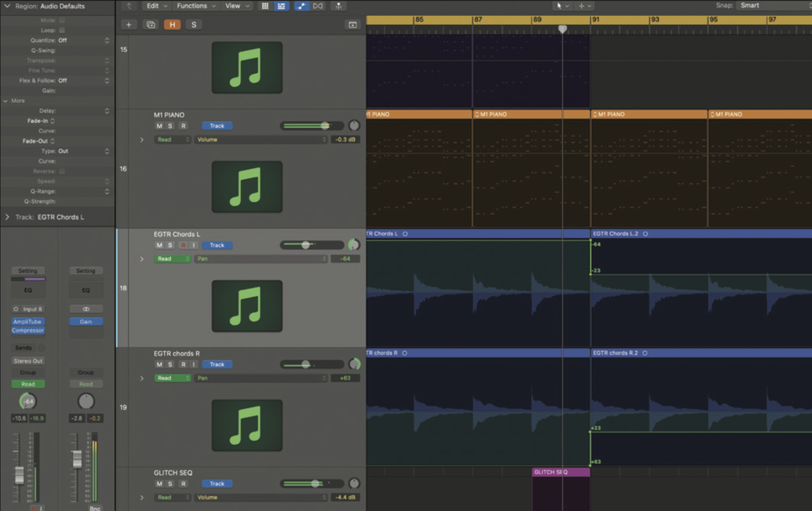Open the Edit menu
Screen dimensions: 812x511
[153, 5]
